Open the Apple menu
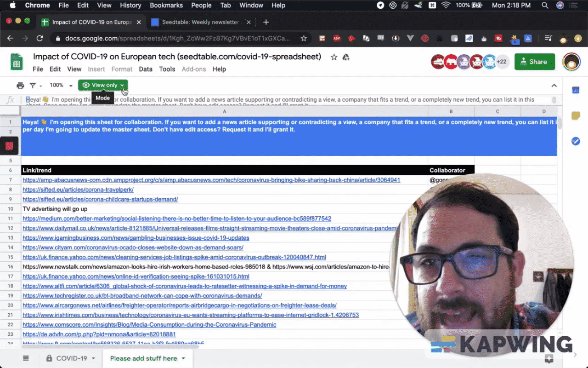 (x=12, y=6)
